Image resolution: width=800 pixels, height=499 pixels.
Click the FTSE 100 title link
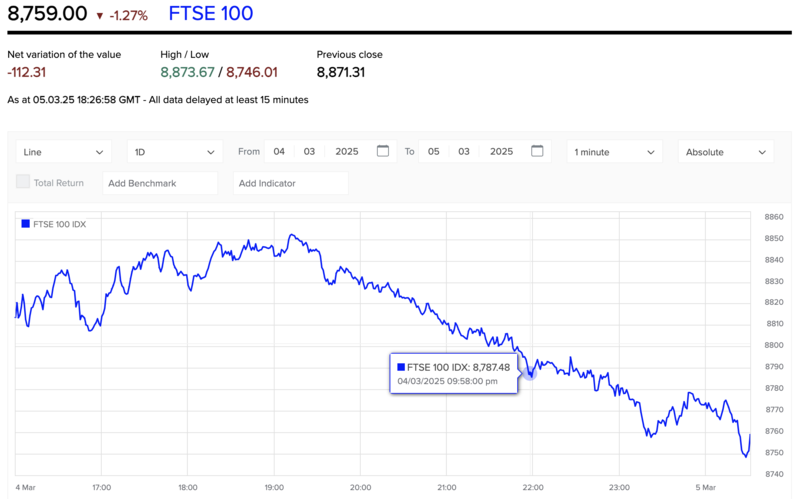211,15
